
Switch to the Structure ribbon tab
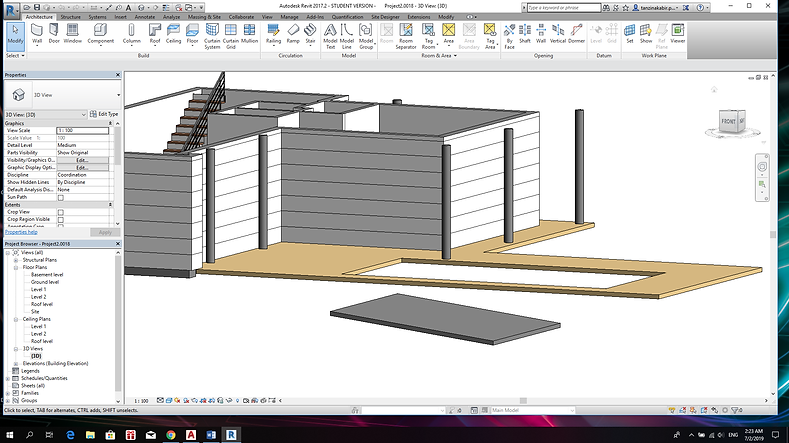[x=70, y=17]
